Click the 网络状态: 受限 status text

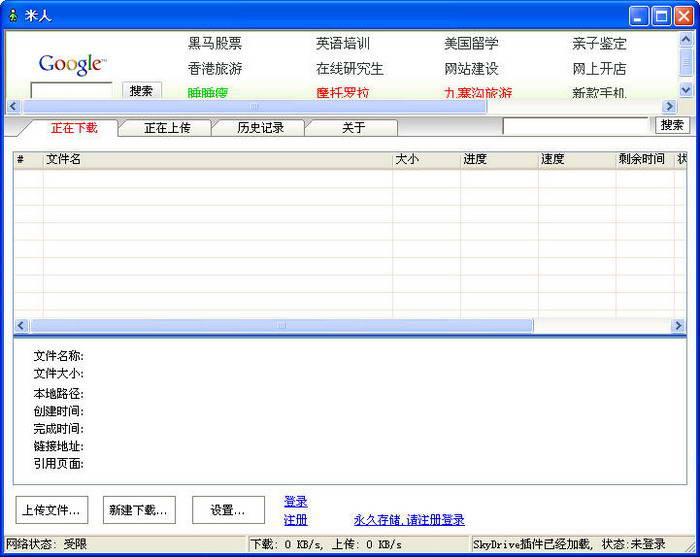click(46, 544)
